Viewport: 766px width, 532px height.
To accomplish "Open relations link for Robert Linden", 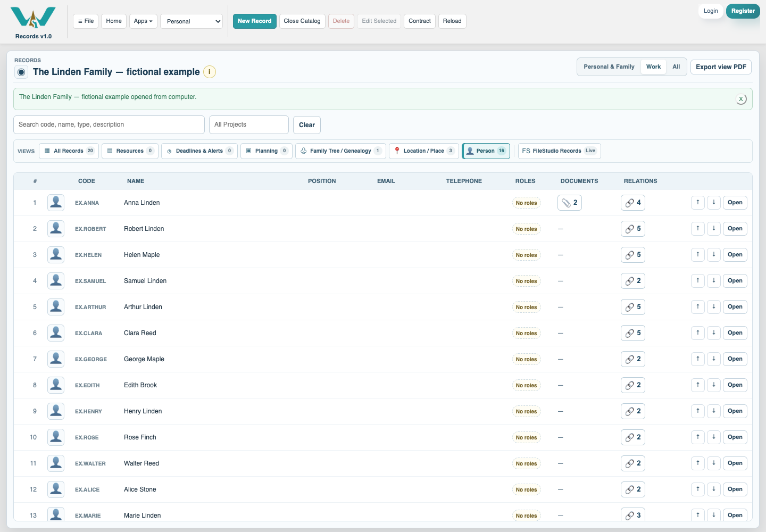I will click(x=632, y=229).
